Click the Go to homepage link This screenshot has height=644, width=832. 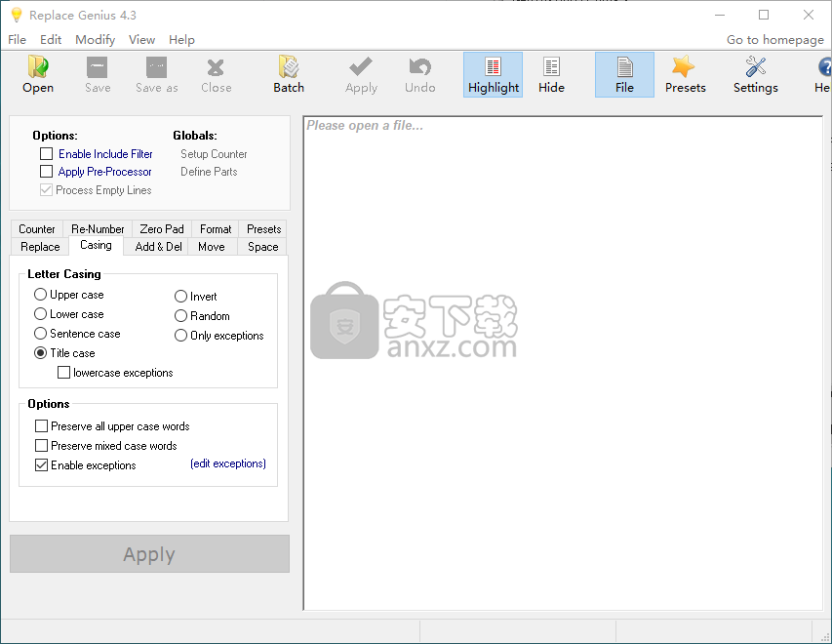[775, 40]
